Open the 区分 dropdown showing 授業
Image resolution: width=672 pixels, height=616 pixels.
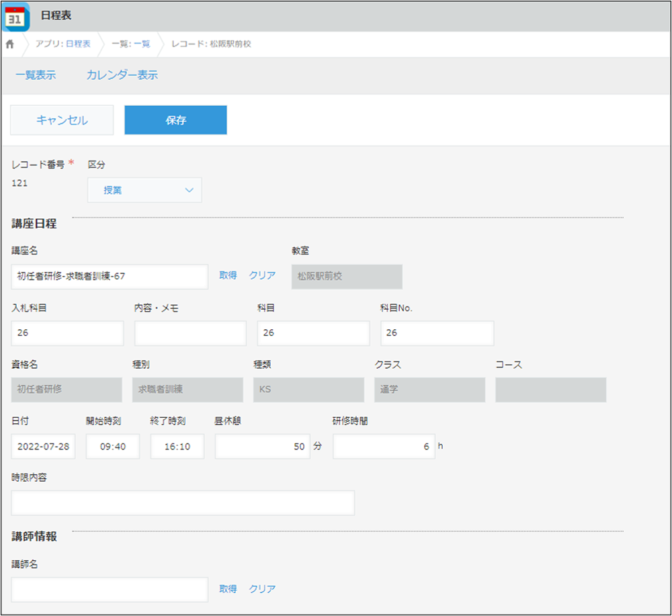[144, 190]
